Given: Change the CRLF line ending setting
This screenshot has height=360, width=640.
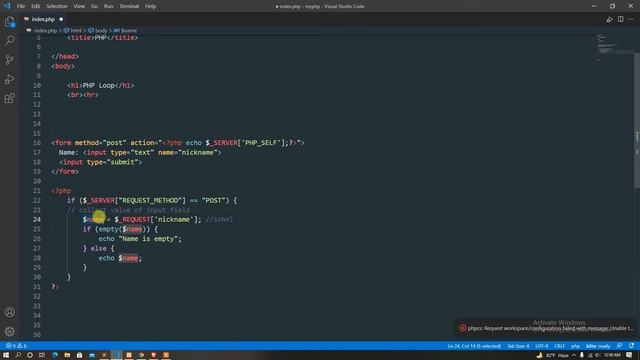Looking at the screenshot, I should point(559,346).
